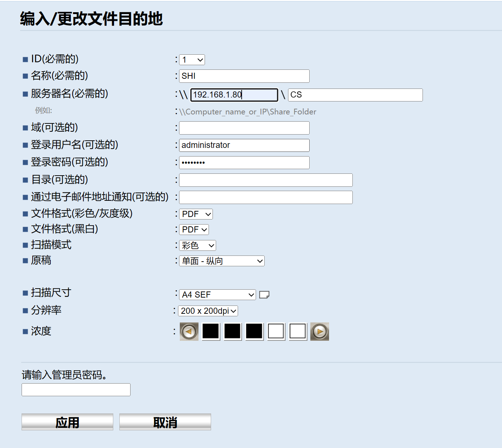
Task: Click the login username field
Action: (244, 145)
